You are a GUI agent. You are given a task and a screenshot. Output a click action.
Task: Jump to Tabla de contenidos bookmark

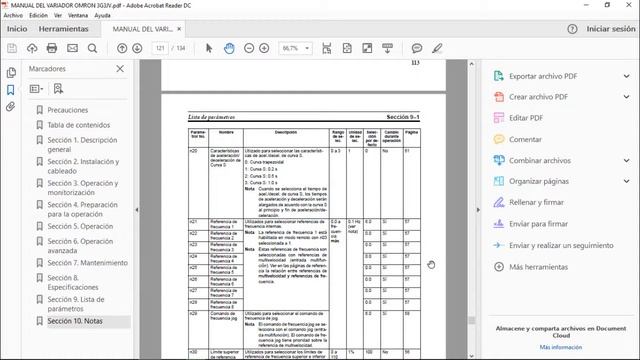point(79,125)
